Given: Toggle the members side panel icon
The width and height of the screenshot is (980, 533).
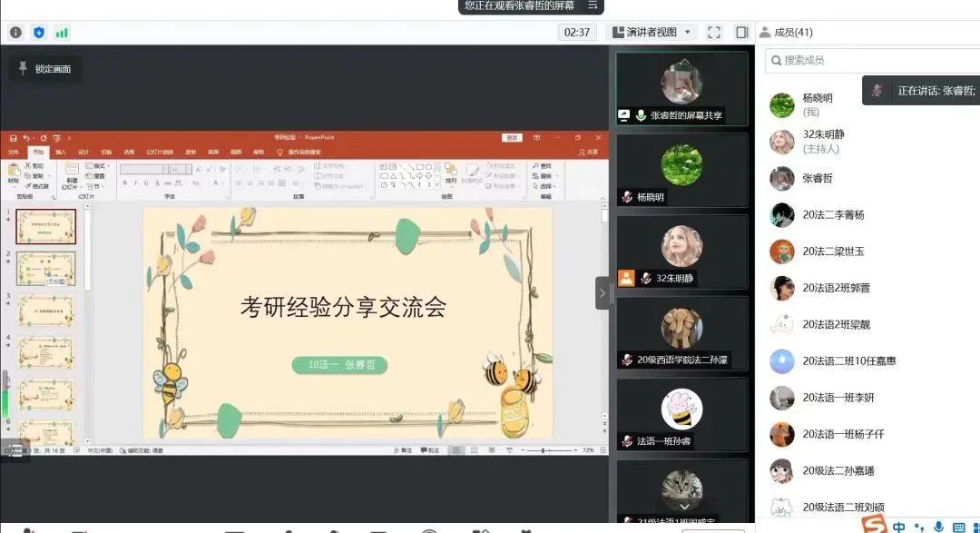Looking at the screenshot, I should (741, 32).
